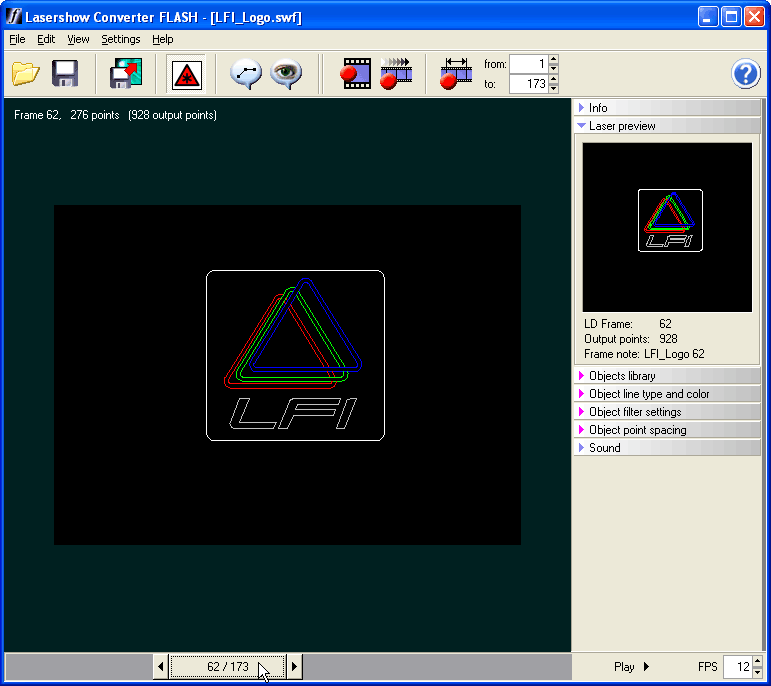The width and height of the screenshot is (771, 686).
Task: Expand Object filter settings panel
Action: [667, 412]
